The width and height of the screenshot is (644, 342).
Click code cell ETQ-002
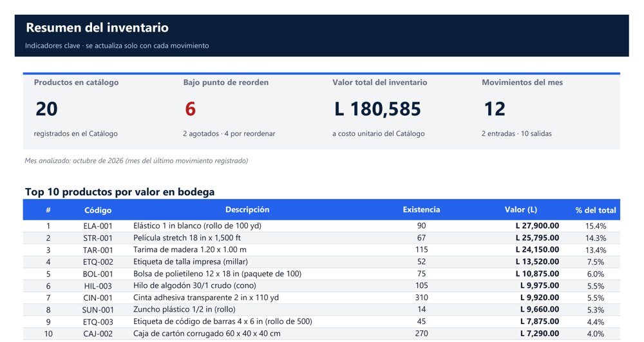(98, 262)
